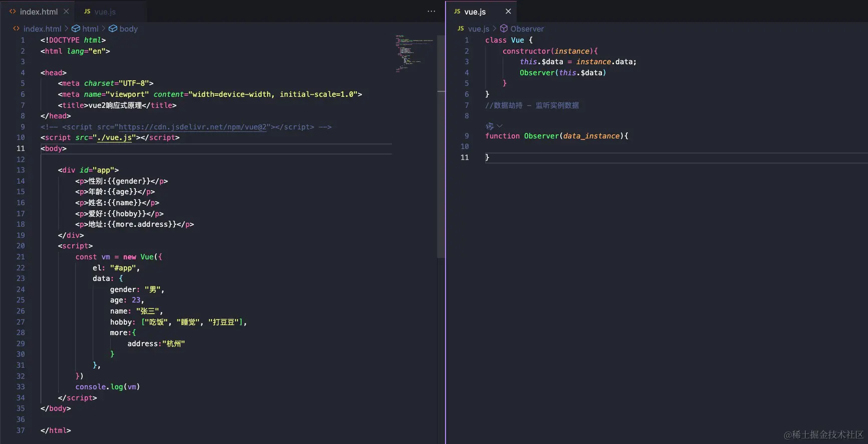Image resolution: width=868 pixels, height=444 pixels.
Task: Open the More Actions ellipsis menu
Action: pos(431,12)
